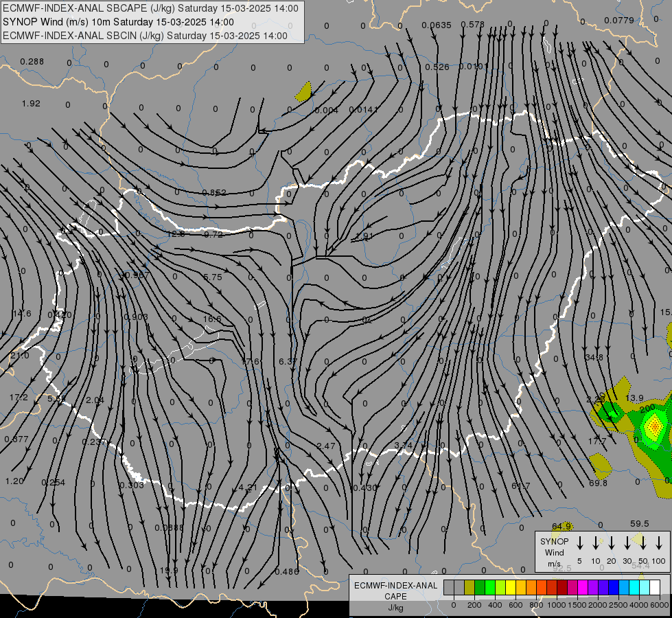
Task: Click the SBCIN title line in header
Action: coord(145,36)
